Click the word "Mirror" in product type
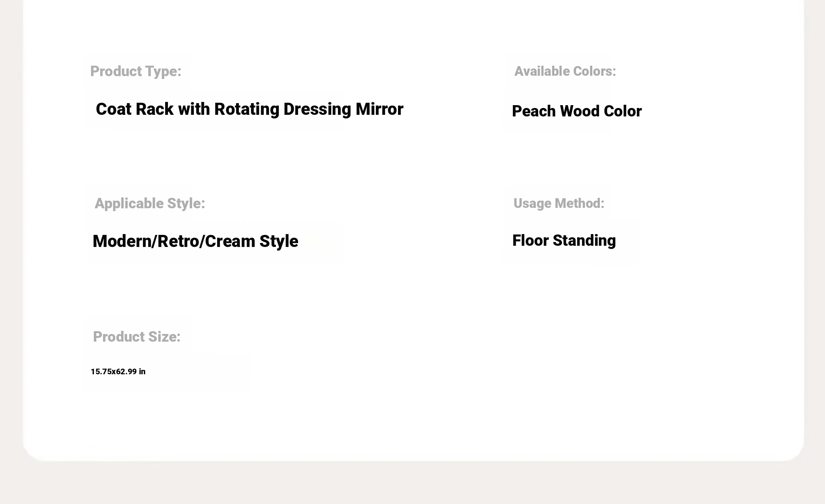The width and height of the screenshot is (825, 504). [379, 109]
